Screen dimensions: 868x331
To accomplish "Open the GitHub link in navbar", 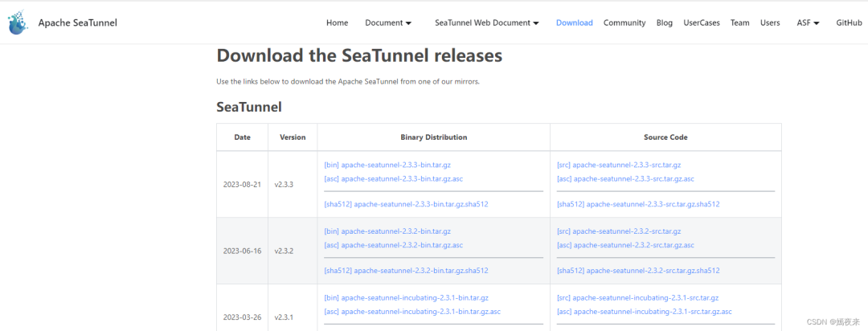I will click(849, 23).
